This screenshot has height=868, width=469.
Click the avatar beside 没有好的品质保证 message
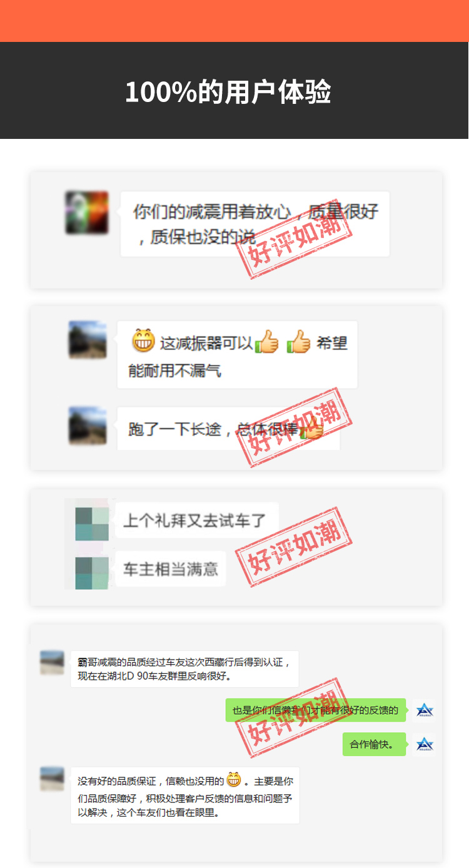(x=52, y=779)
